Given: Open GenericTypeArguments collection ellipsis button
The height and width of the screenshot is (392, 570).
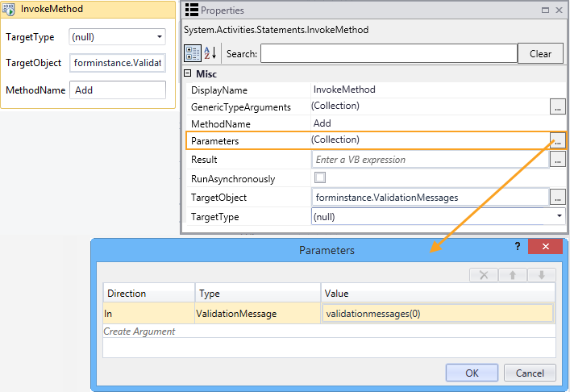Looking at the screenshot, I should click(557, 106).
